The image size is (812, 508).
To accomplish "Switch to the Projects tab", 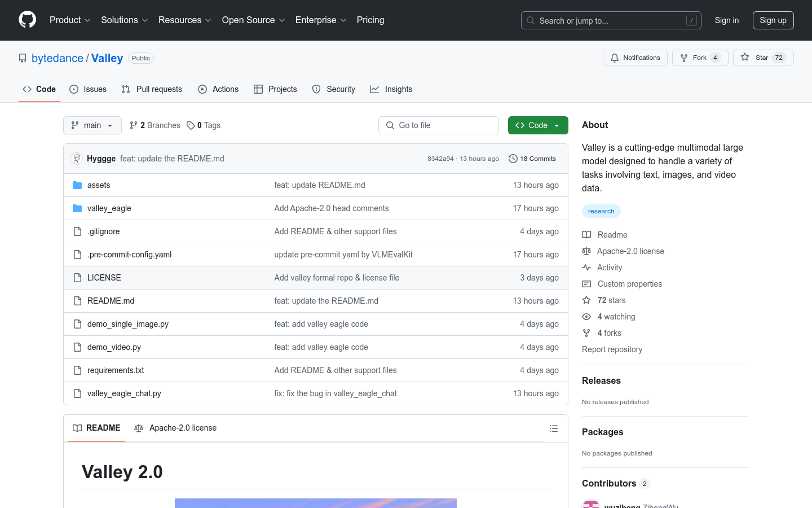I will click(275, 89).
